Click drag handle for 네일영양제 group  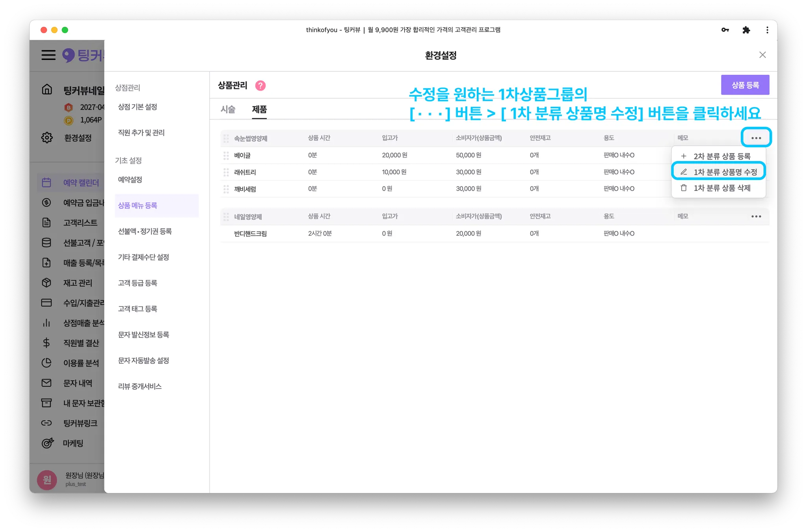tap(226, 217)
